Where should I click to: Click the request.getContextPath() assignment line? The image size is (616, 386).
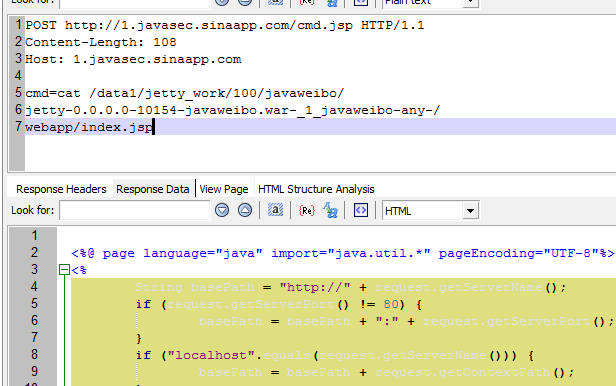(387, 372)
